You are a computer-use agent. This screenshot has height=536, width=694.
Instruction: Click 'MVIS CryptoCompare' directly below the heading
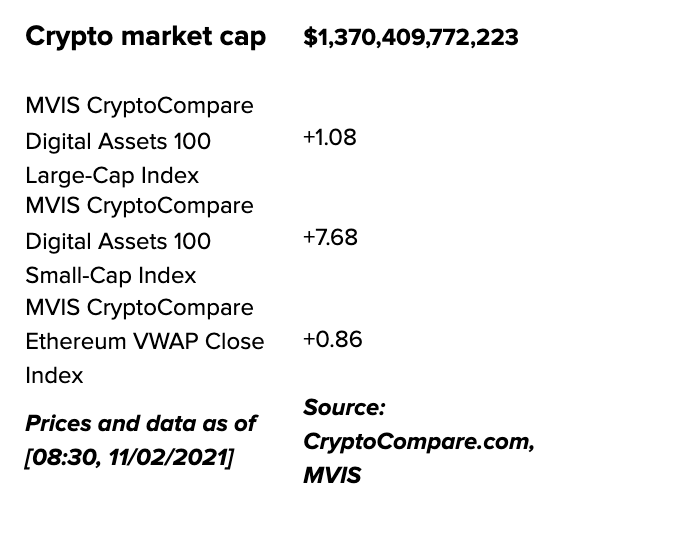click(x=139, y=105)
